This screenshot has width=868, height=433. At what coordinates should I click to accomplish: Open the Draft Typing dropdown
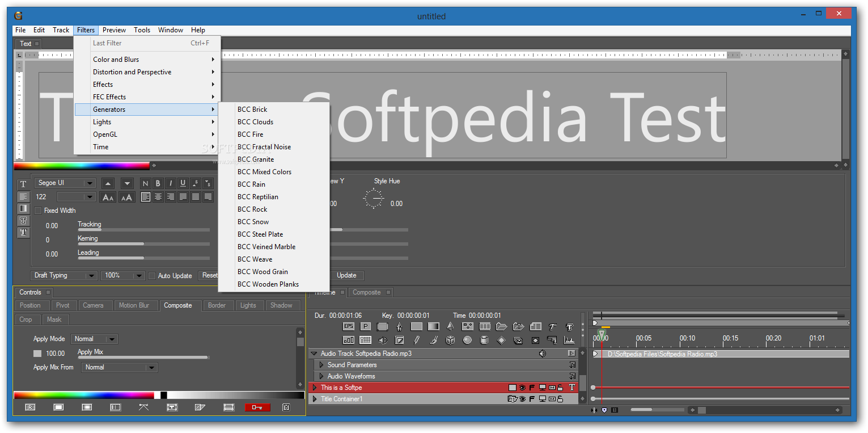[64, 275]
